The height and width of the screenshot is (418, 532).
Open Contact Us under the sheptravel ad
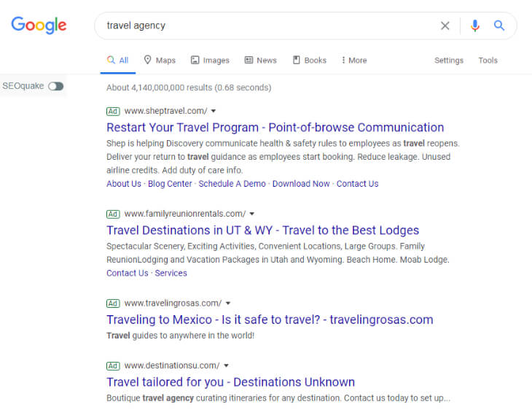pyautogui.click(x=357, y=184)
